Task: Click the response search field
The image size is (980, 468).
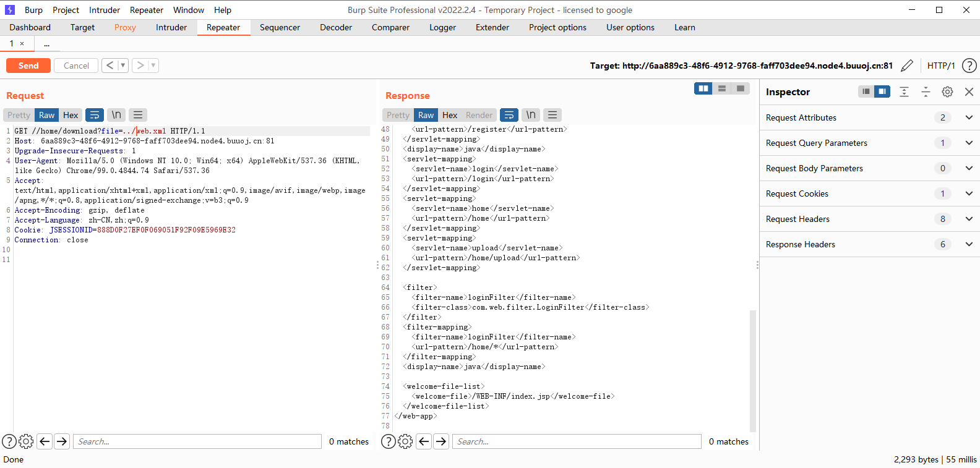Action: [x=577, y=441]
